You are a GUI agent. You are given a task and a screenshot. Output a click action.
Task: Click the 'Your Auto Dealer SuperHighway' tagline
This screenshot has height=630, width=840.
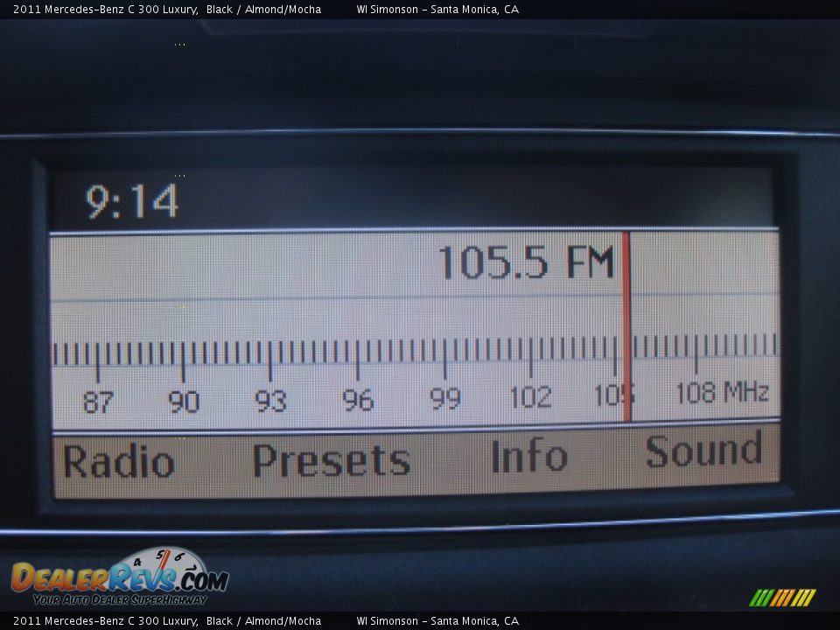119,600
